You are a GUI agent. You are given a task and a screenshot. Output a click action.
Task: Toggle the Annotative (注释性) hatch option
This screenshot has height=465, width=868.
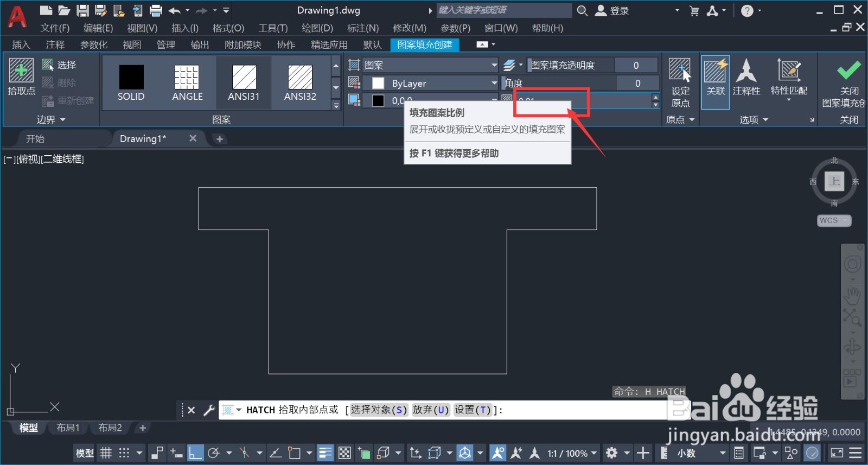point(746,78)
